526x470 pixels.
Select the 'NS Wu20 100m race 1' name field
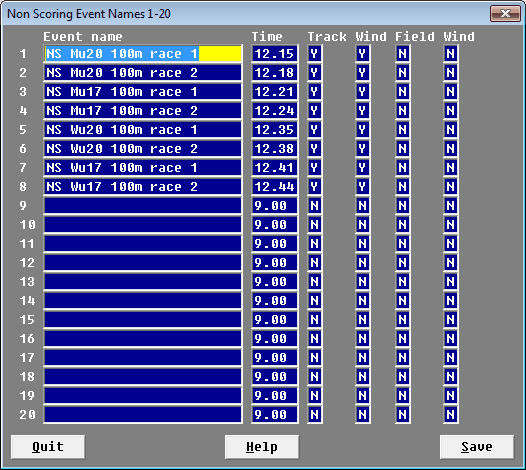pyautogui.click(x=143, y=129)
